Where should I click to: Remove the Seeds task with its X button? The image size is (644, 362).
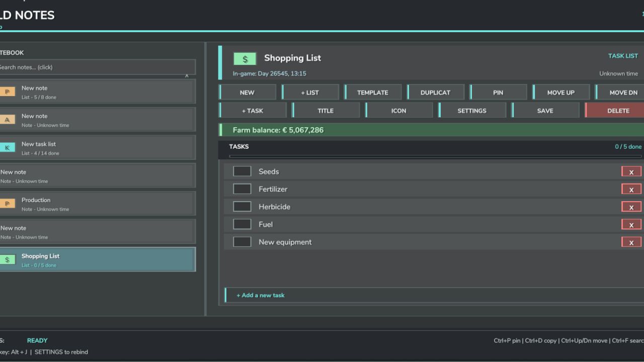click(631, 171)
